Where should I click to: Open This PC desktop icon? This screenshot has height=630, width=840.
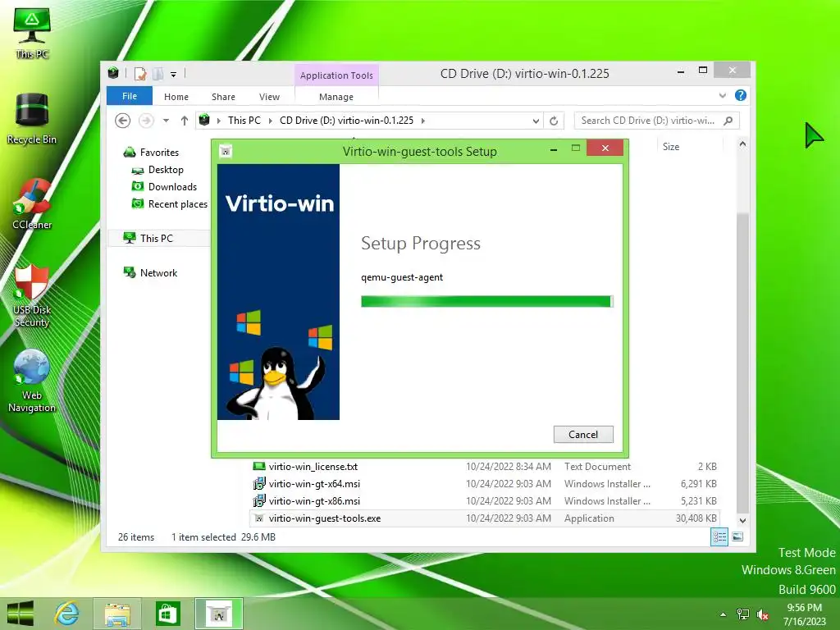click(x=32, y=32)
